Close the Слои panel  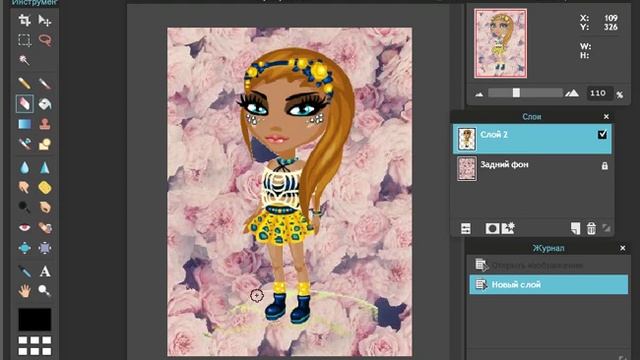click(x=606, y=117)
